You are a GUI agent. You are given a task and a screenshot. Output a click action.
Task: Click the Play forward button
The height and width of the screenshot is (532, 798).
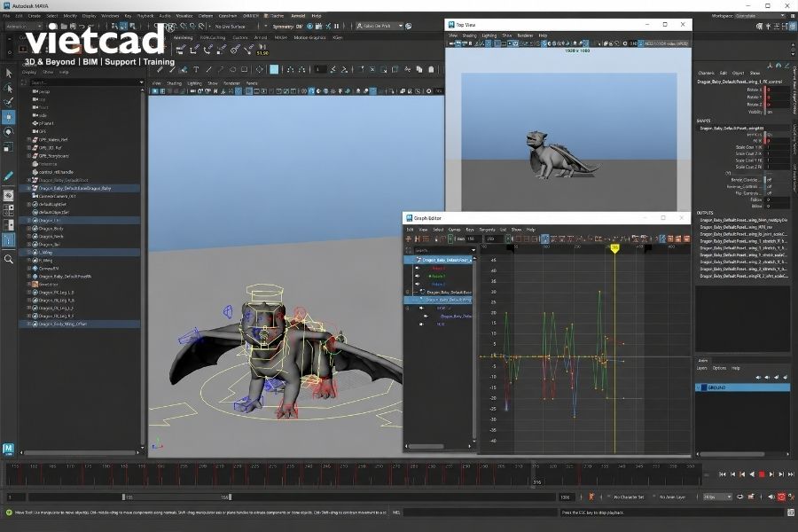771,474
